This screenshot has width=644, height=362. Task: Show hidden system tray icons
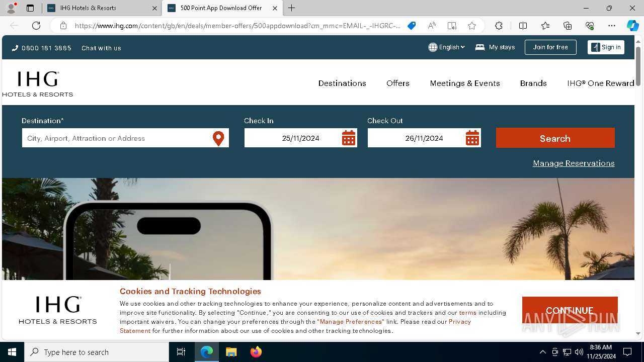(x=542, y=352)
